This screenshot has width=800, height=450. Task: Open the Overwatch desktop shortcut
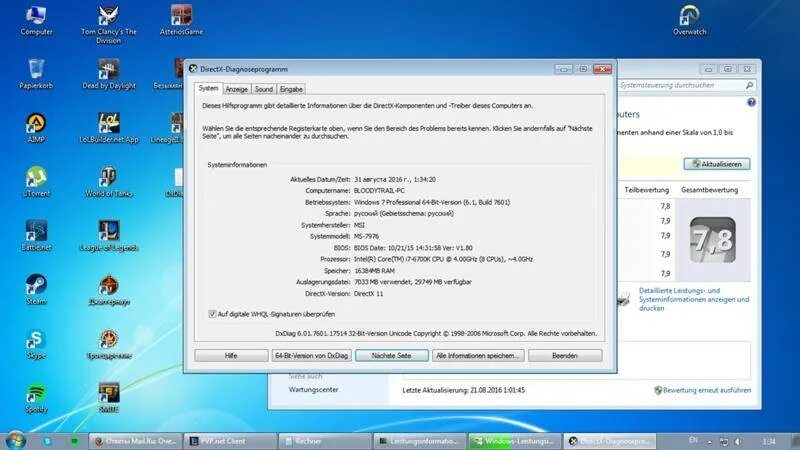pos(689,20)
